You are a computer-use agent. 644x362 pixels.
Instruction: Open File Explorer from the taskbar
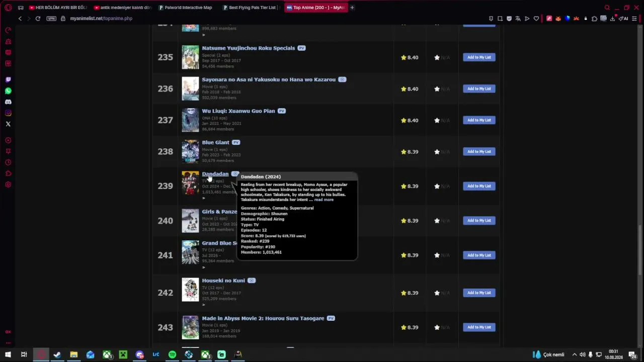74,354
